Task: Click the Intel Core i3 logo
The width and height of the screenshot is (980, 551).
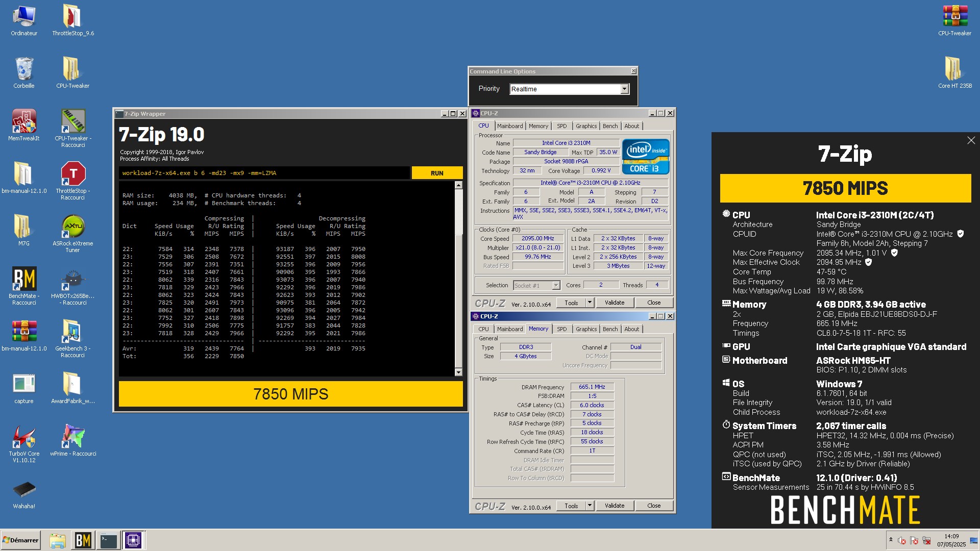Action: pos(646,157)
